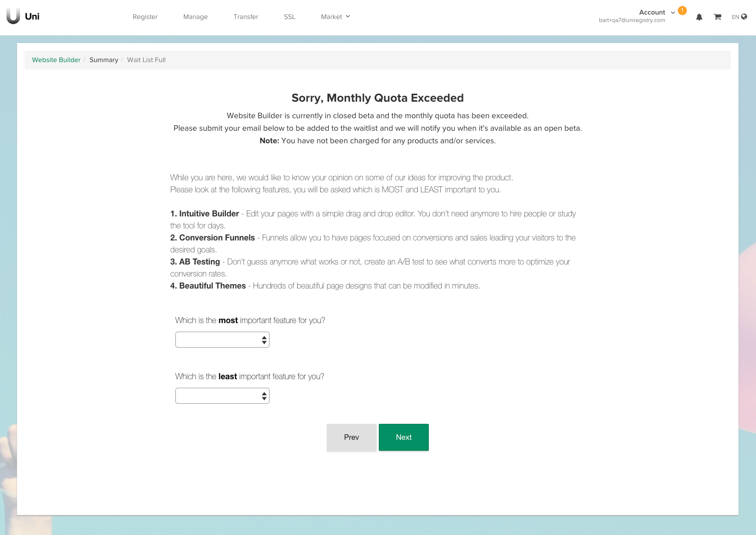Click the Uni logo icon
Viewport: 756px width, 535px height.
point(14,17)
